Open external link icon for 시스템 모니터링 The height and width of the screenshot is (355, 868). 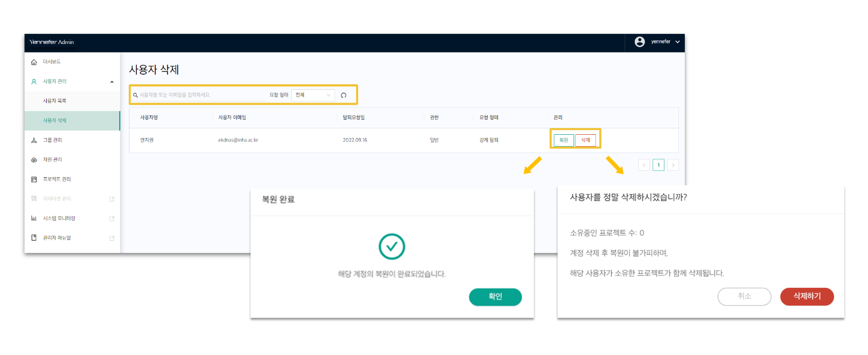pos(112,219)
